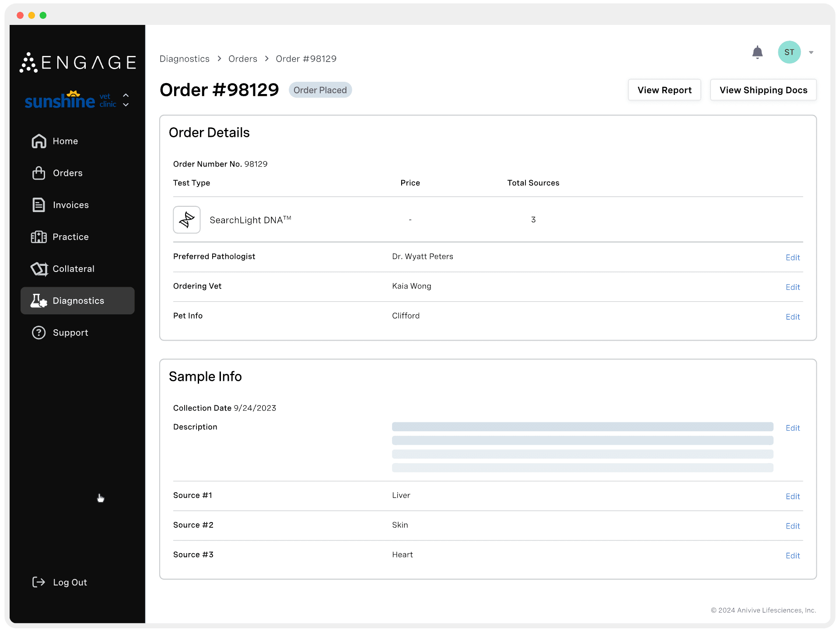
Task: Edit Source #1 Liver
Action: 793,497
